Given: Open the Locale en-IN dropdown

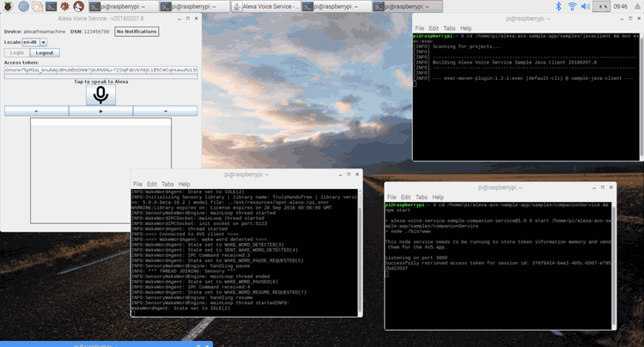Looking at the screenshot, I should [x=43, y=42].
